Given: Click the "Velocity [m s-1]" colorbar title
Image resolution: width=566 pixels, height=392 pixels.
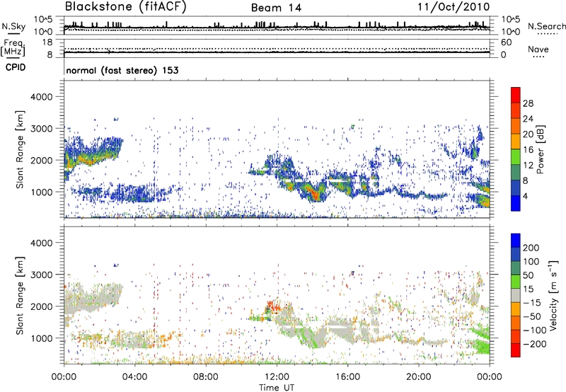Looking at the screenshot, I should [x=554, y=295].
